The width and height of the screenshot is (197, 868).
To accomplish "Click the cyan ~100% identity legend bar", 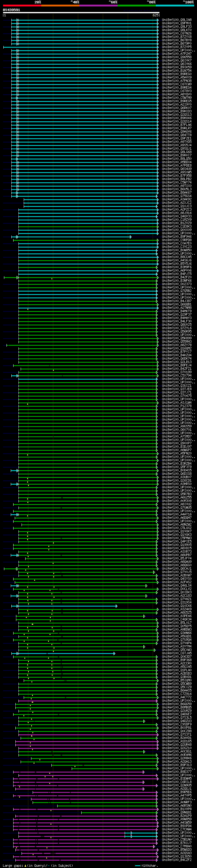I will click(175, 6).
